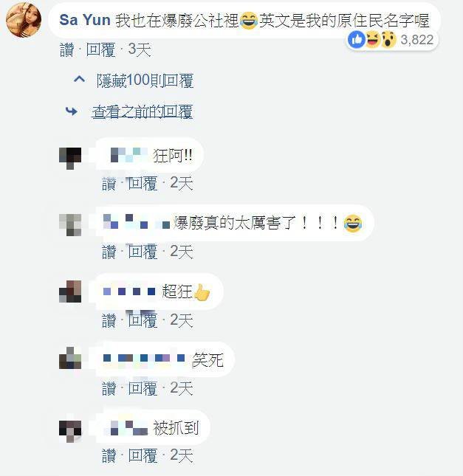The width and height of the screenshot is (463, 476).
Task: Open the Sa Yun name link
Action: click(85, 20)
